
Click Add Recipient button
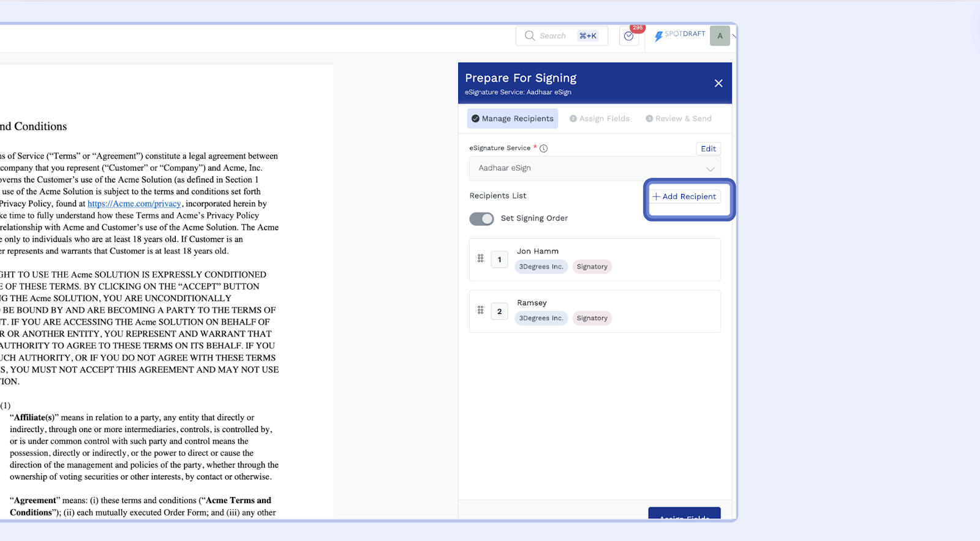click(x=684, y=196)
